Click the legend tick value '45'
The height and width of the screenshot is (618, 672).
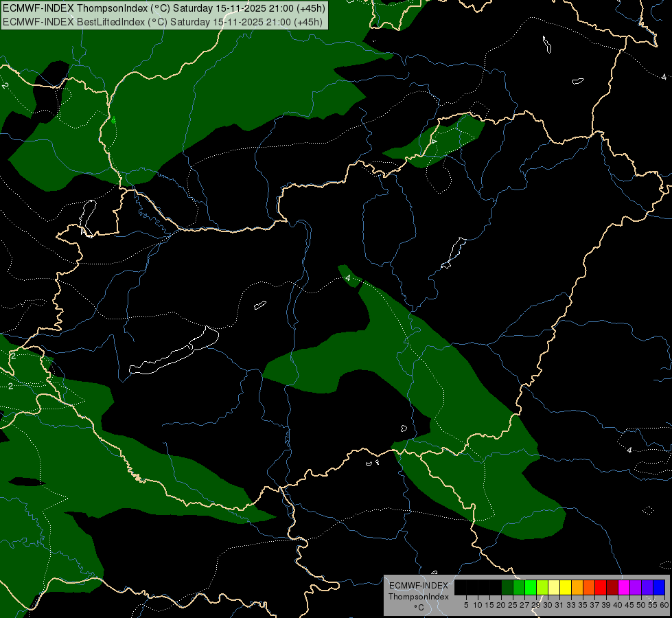pyautogui.click(x=629, y=605)
